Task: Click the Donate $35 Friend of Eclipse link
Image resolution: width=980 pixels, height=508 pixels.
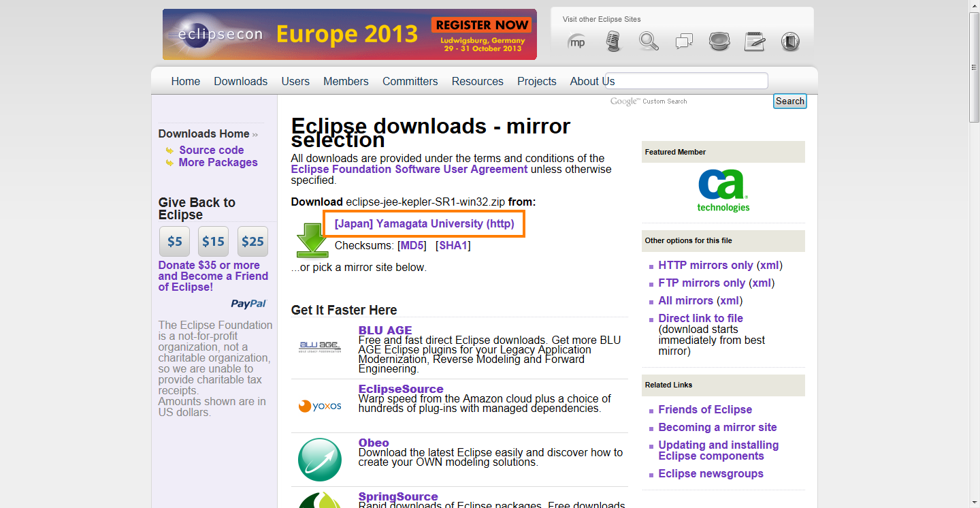Action: pos(214,276)
